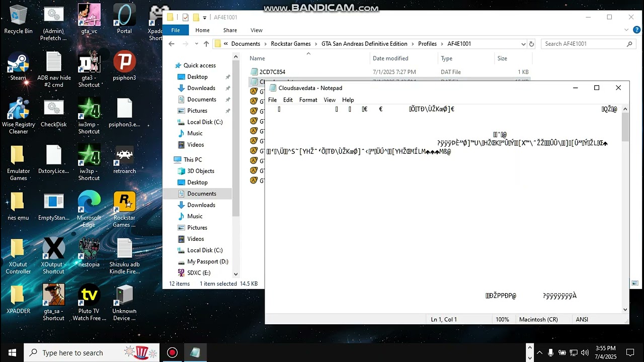Launch Rockstar Games launcher icon
The width and height of the screenshot is (644, 362).
coord(124,210)
